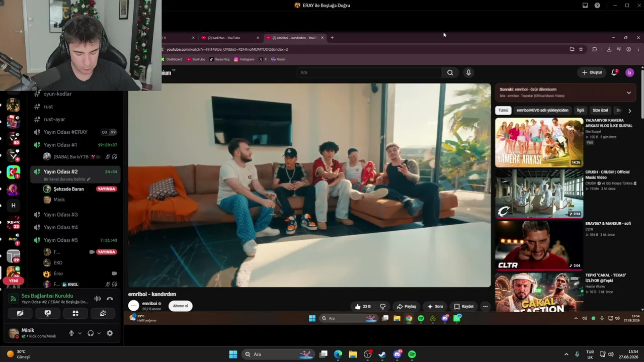Click the Kaydet save button
Image resolution: width=644 pixels, height=362 pixels.
tap(464, 306)
